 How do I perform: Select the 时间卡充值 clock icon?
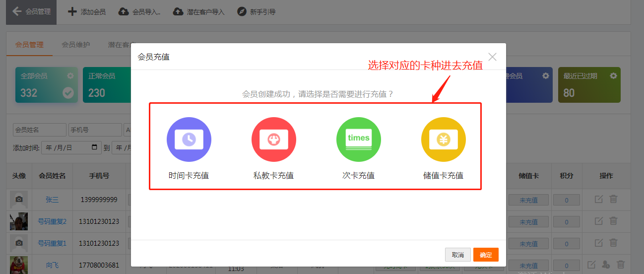click(x=189, y=139)
